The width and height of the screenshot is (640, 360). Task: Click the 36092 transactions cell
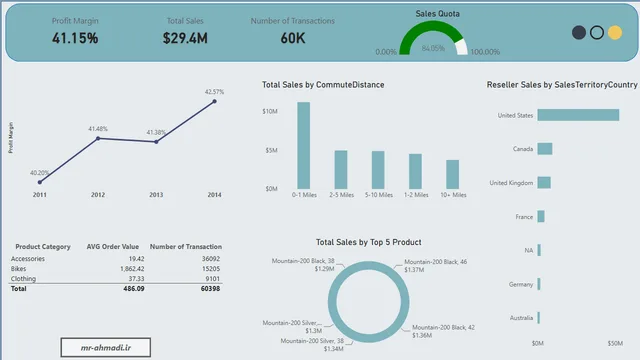(211, 259)
